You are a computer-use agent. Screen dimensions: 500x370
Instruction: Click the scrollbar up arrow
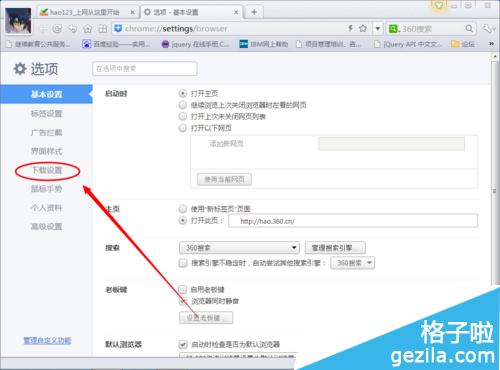click(495, 57)
